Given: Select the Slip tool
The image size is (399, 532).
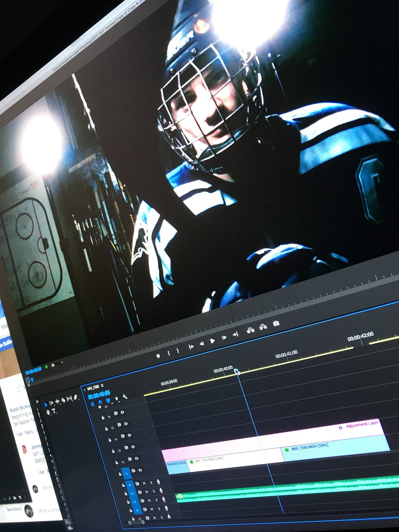Looking at the screenshot, I should 69,399.
